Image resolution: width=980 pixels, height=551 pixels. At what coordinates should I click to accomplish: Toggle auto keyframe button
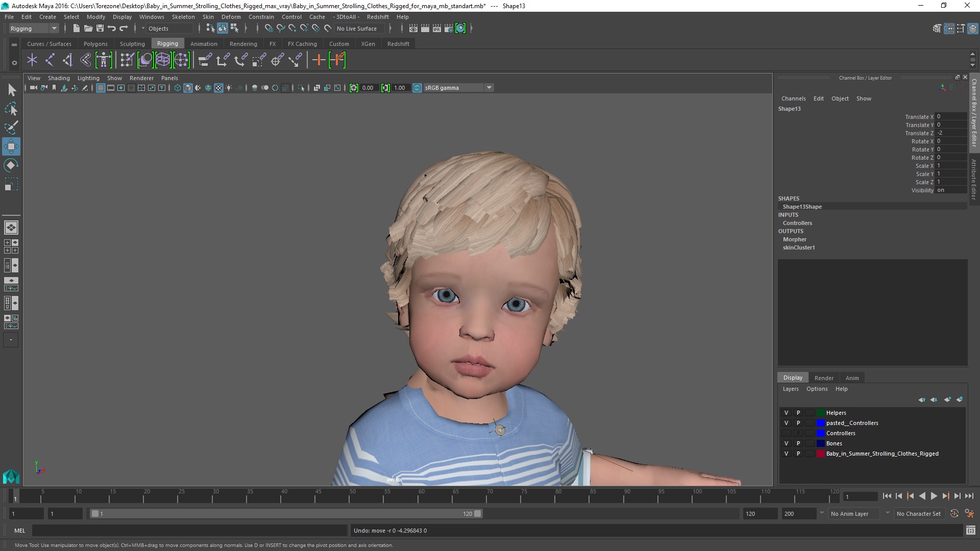pos(954,514)
